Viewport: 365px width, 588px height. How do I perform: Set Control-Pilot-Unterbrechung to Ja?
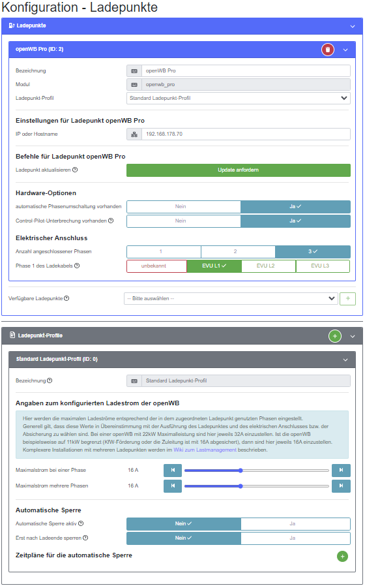295,221
